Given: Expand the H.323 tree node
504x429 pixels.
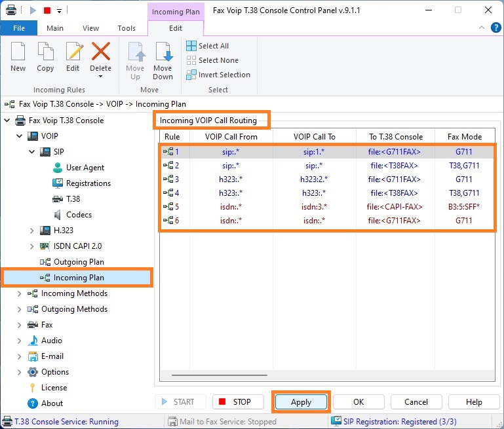Looking at the screenshot, I should tap(31, 231).
